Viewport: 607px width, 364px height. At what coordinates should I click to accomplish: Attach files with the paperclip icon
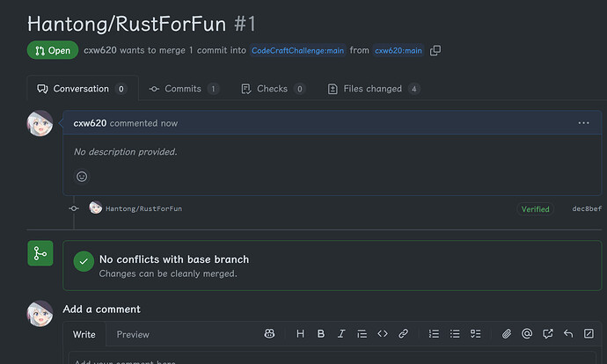tap(507, 334)
